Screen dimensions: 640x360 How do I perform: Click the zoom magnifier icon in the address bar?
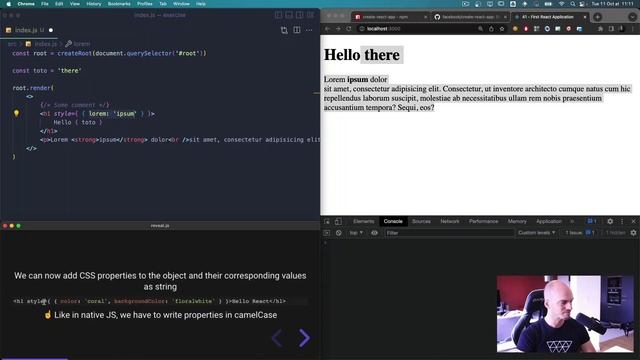coord(480,29)
